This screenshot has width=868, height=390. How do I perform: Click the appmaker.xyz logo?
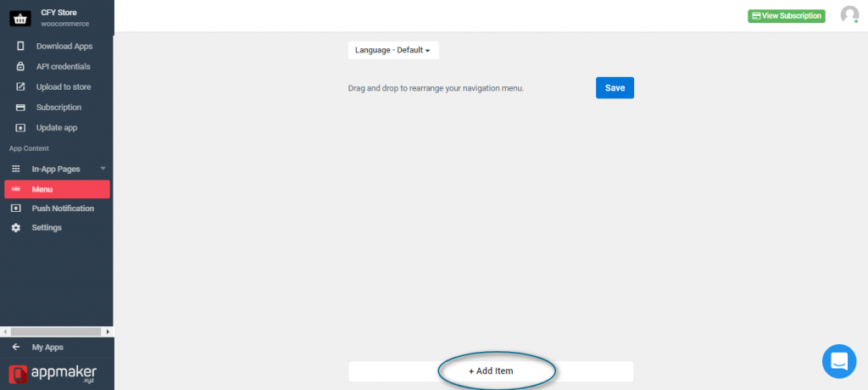(x=53, y=373)
